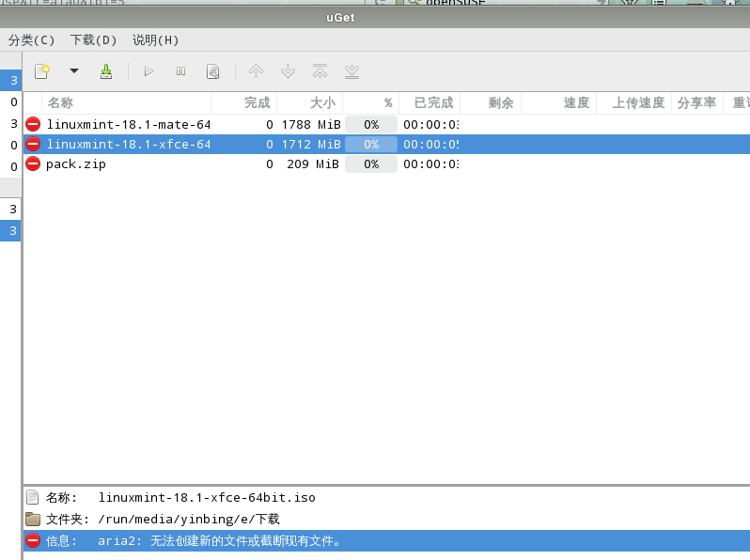Viewport: 750px width, 560px height.
Task: Click the 0% progress bar of mate-64 row
Action: click(x=371, y=124)
